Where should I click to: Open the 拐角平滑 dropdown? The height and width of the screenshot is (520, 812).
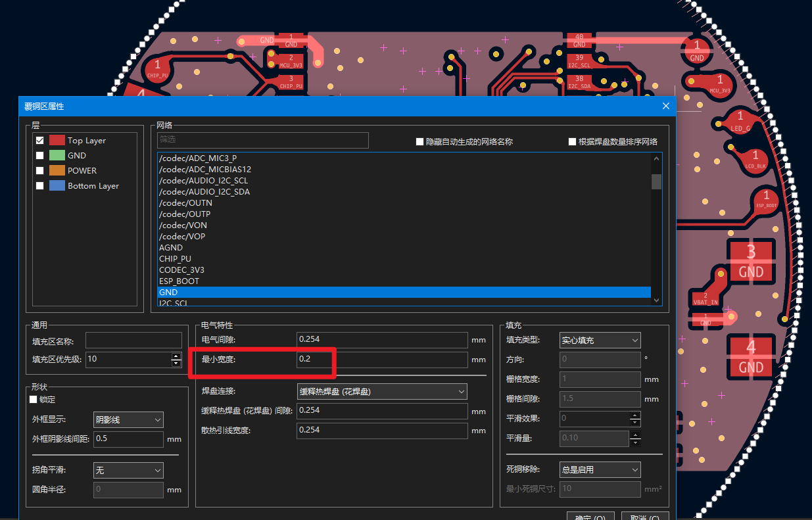(128, 470)
